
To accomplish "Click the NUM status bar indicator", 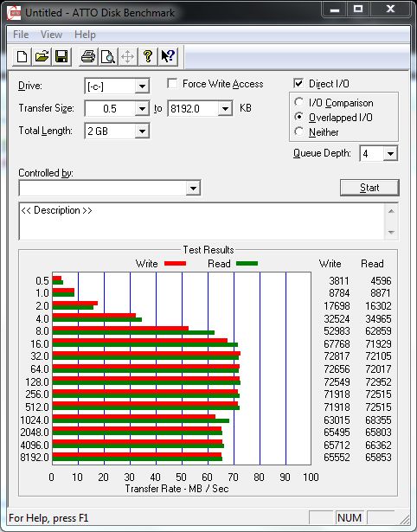I will coord(350,518).
